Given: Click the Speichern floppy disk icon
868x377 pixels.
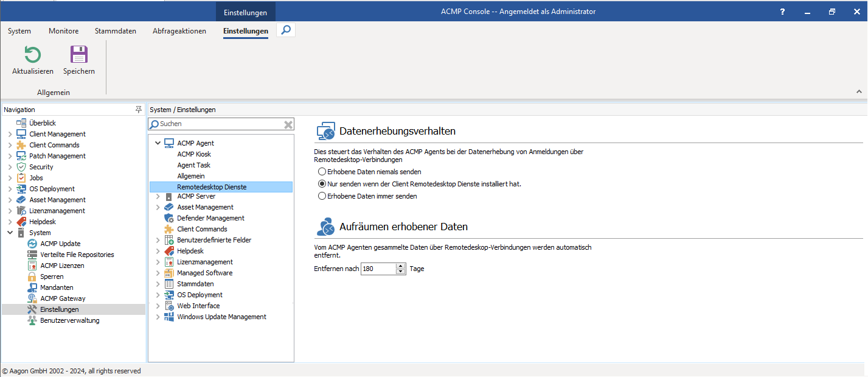Looking at the screenshot, I should point(79,55).
